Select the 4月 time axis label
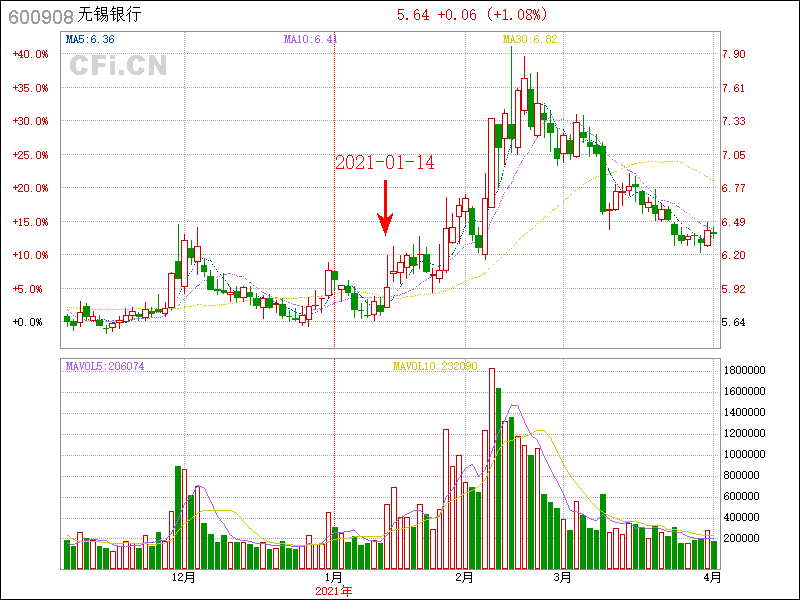This screenshot has width=800, height=600. (711, 578)
